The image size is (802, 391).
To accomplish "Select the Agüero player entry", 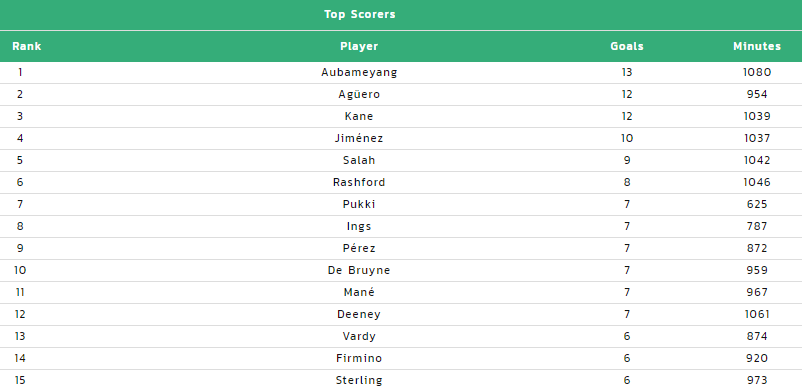I will click(359, 95).
